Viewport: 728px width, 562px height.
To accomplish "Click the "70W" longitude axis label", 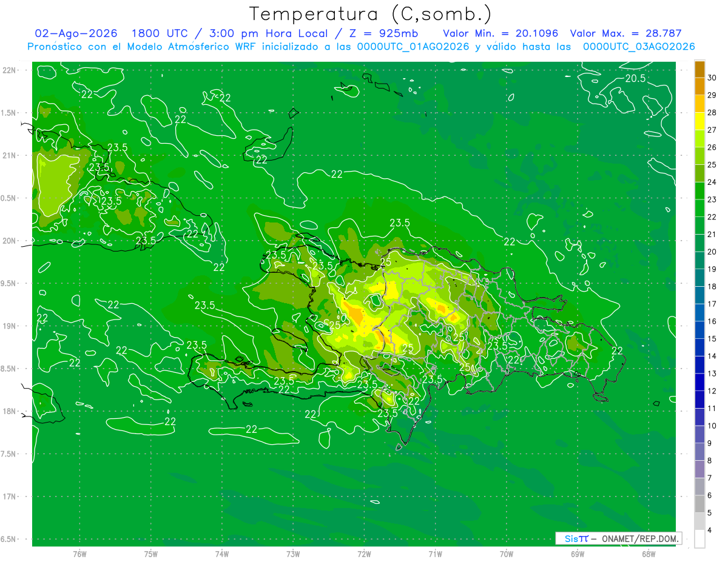I will click(x=507, y=554).
